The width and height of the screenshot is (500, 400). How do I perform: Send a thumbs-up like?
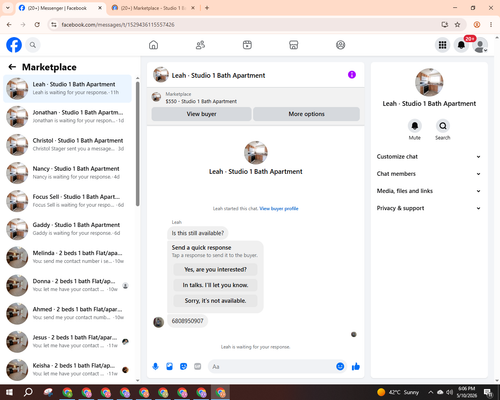click(x=356, y=367)
